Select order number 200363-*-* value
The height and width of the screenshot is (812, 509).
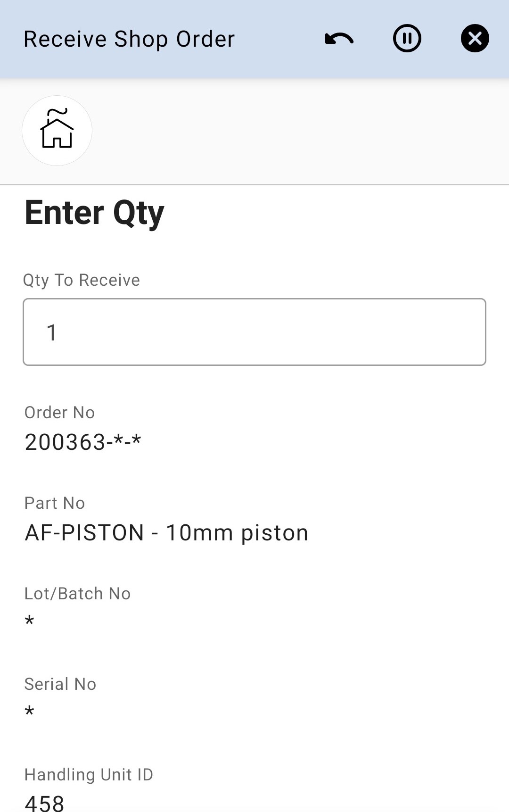pos(83,442)
